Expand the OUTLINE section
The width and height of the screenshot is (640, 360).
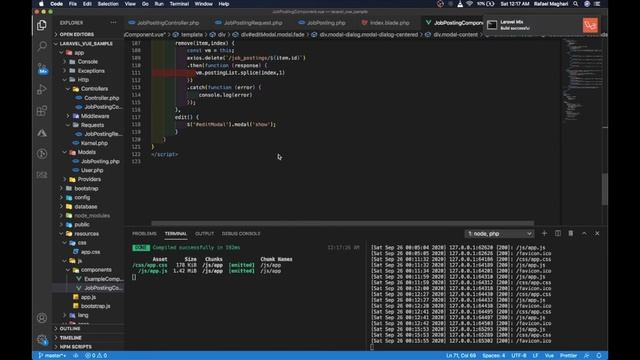[70, 329]
